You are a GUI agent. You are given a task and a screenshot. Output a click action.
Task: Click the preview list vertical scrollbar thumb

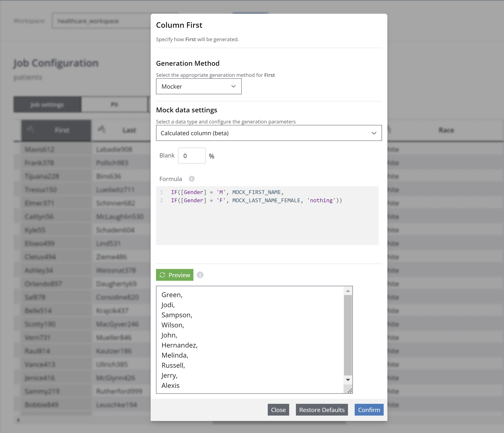tap(348, 335)
